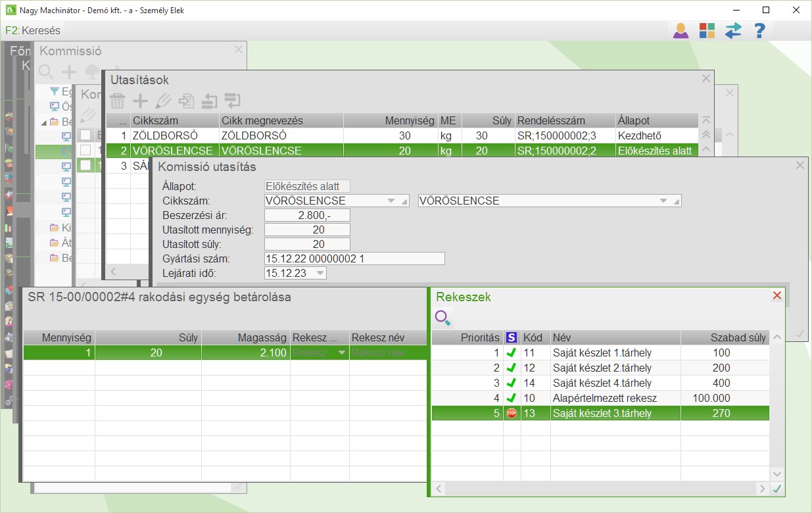Click the F2: Keresés search button

point(32,30)
